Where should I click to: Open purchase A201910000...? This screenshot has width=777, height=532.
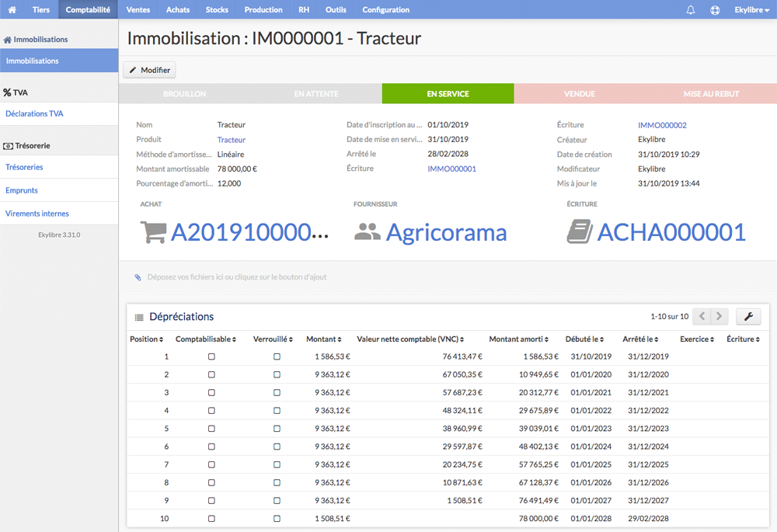click(x=249, y=231)
